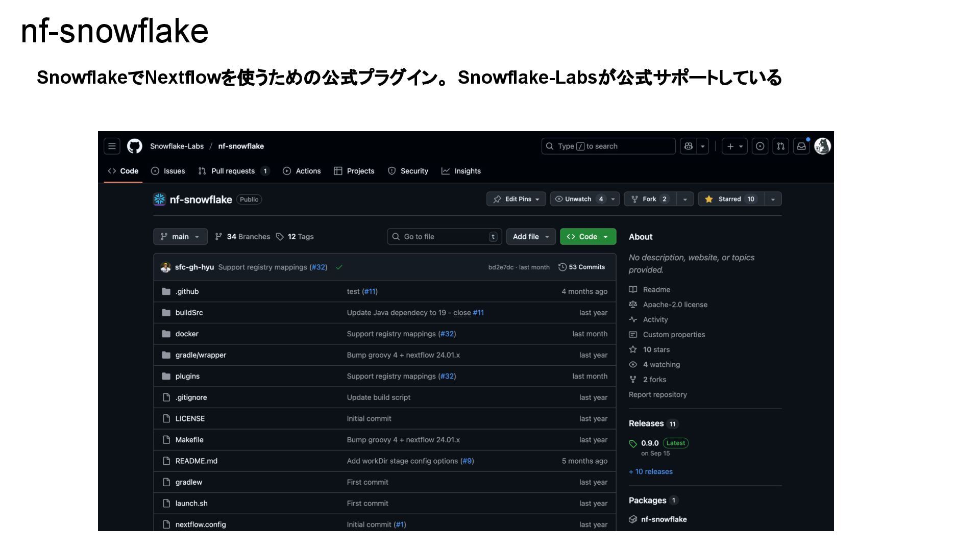This screenshot has width=980, height=551.
Task: Toggle the Edit Pins button
Action: (516, 199)
